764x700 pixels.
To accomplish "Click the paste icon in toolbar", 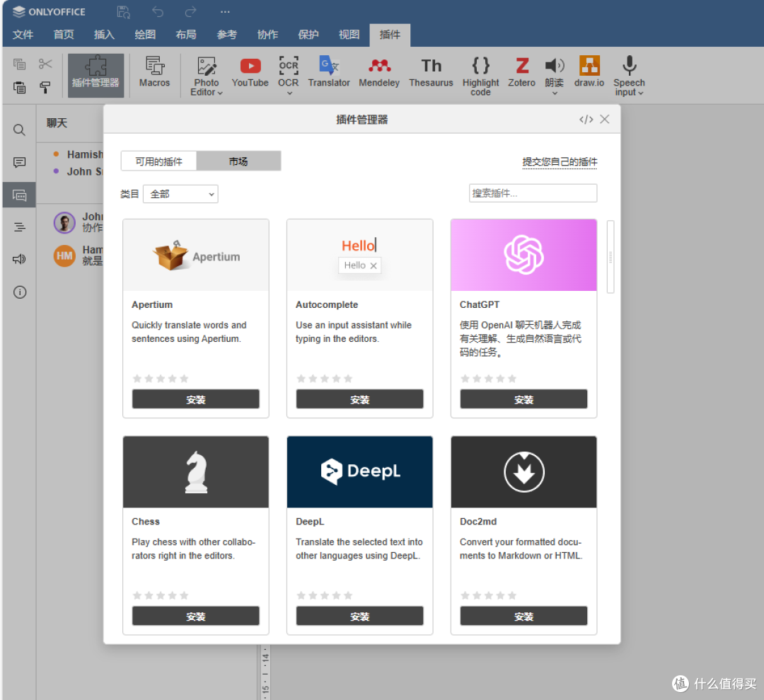I will pos(20,87).
